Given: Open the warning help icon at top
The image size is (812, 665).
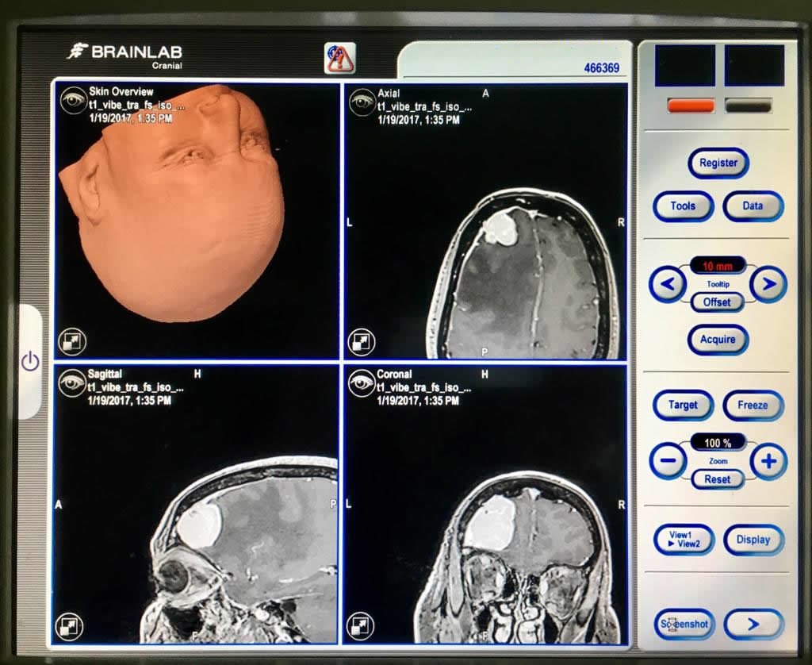Looking at the screenshot, I should tap(339, 58).
